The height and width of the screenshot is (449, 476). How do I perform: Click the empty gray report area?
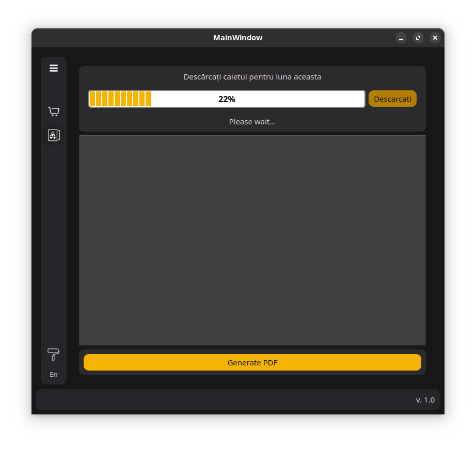click(252, 239)
